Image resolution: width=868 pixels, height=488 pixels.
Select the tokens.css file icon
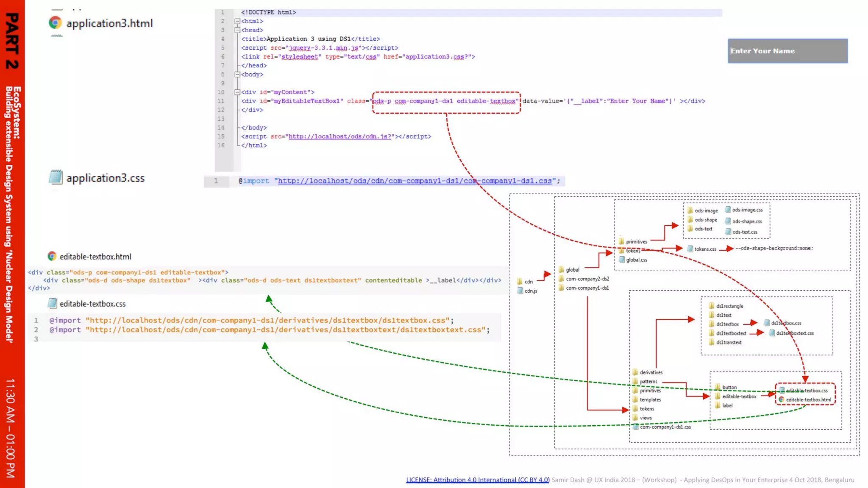(690, 249)
